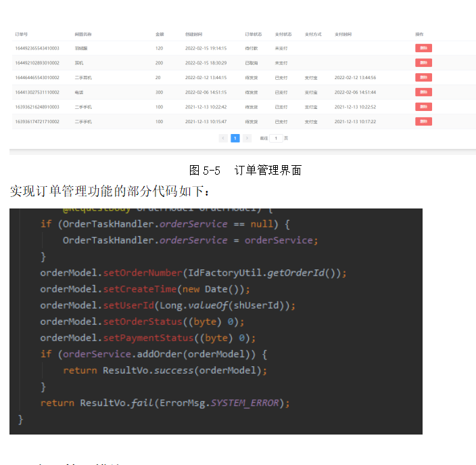The width and height of the screenshot is (476, 465).
Task: Click creation time 2022-02-15 19:14:15
Action: 206,48
